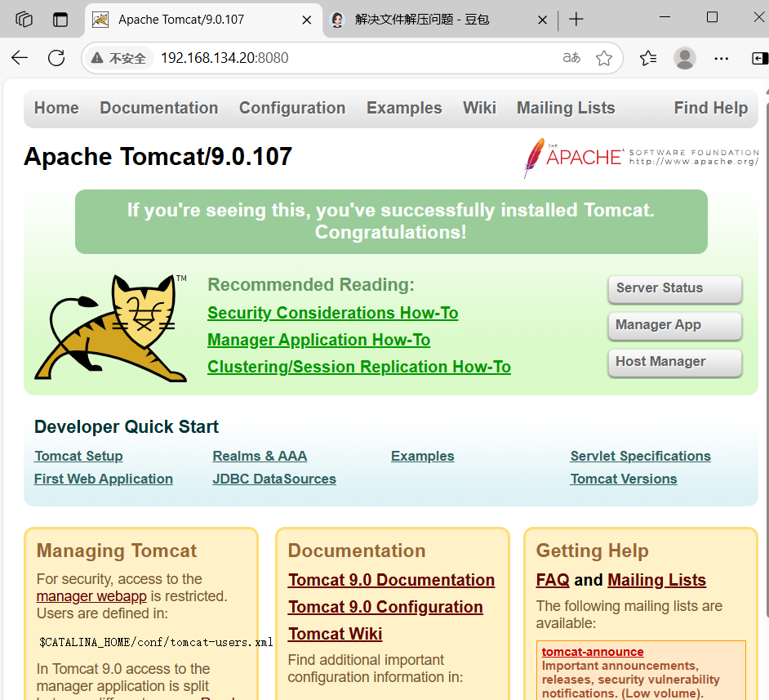Close the 豆包 tab
The image size is (769, 700).
[x=542, y=20]
